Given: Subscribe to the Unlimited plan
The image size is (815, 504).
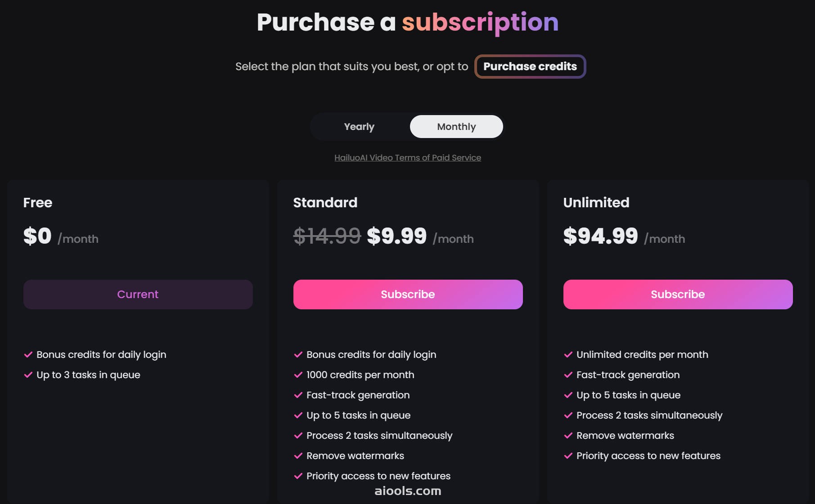Looking at the screenshot, I should (x=678, y=294).
